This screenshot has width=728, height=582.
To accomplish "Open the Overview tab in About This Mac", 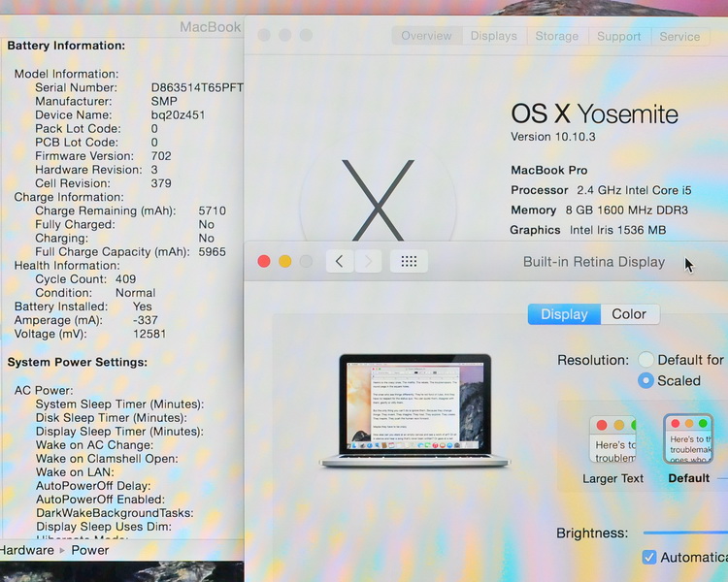I will (x=426, y=36).
